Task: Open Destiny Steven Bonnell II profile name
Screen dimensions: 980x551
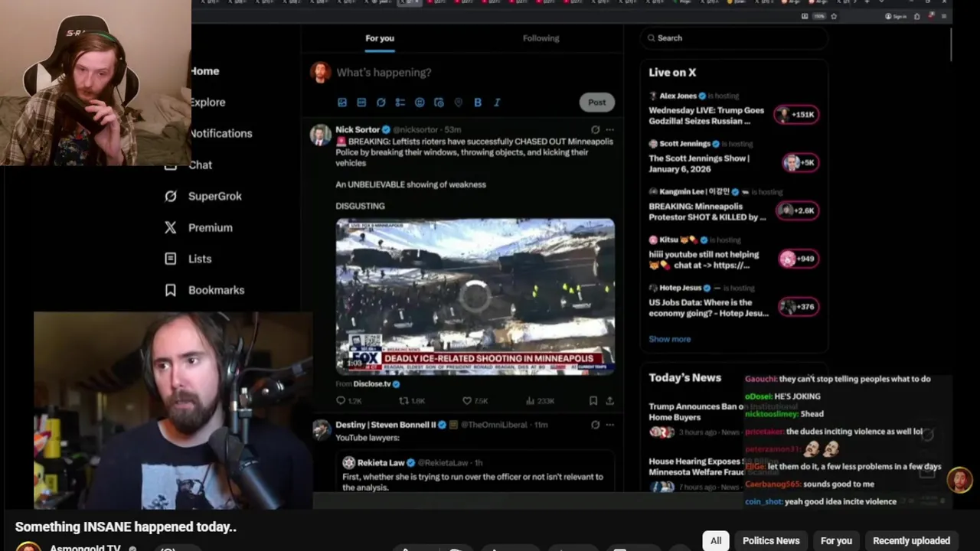Action: [386, 425]
